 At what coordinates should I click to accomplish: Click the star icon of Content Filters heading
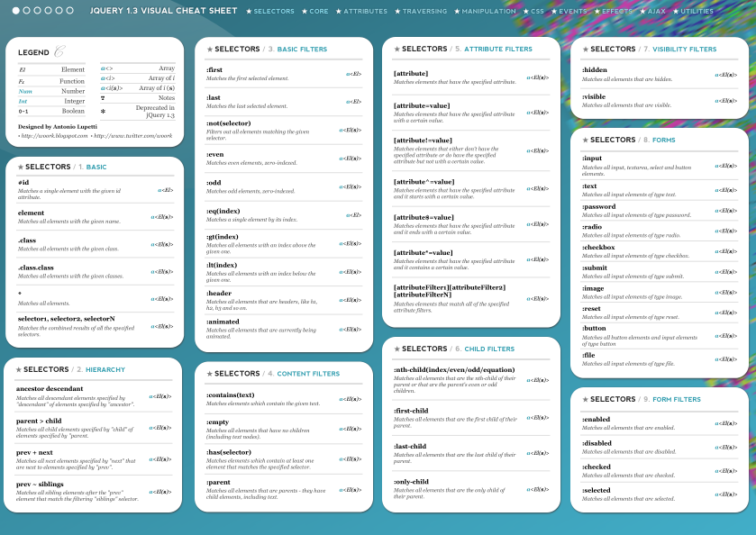click(x=210, y=374)
